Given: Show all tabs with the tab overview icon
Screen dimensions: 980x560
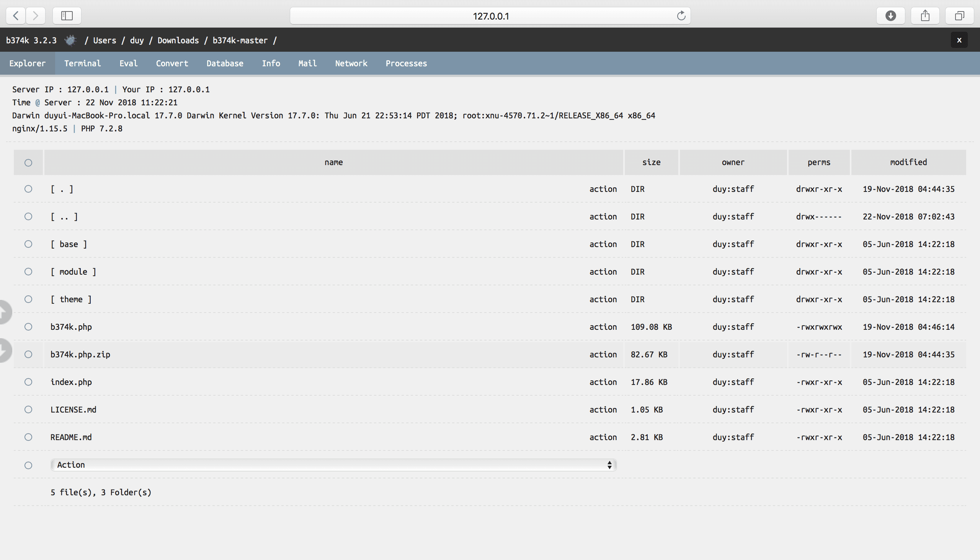Looking at the screenshot, I should 960,16.
